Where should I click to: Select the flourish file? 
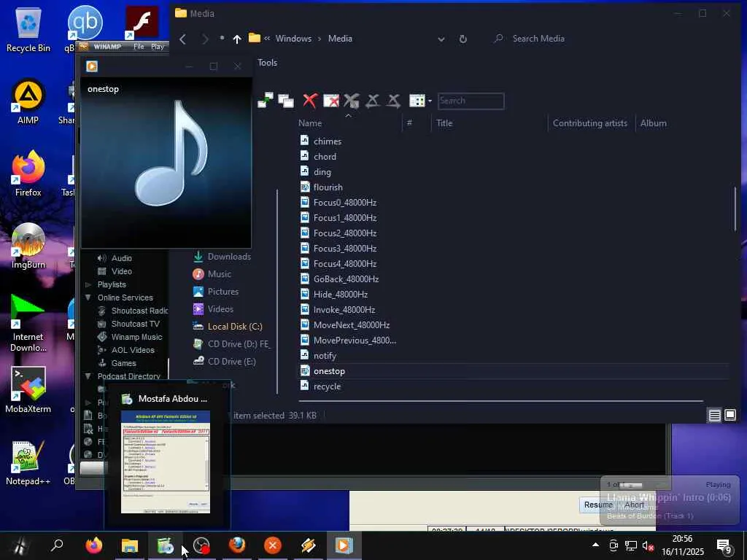(328, 187)
